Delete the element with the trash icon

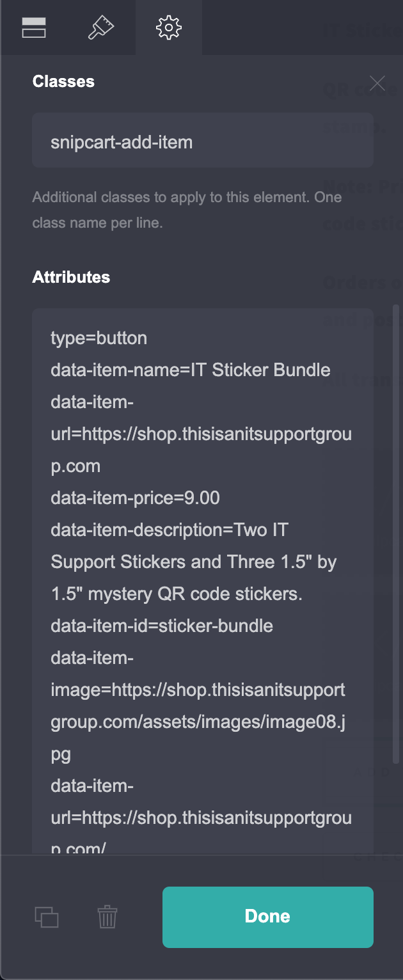[107, 917]
